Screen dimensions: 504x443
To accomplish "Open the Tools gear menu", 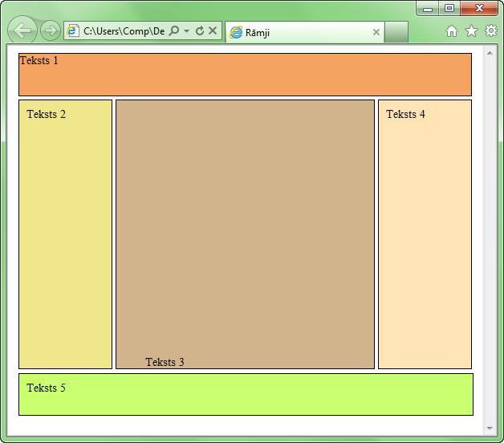I will pos(490,31).
